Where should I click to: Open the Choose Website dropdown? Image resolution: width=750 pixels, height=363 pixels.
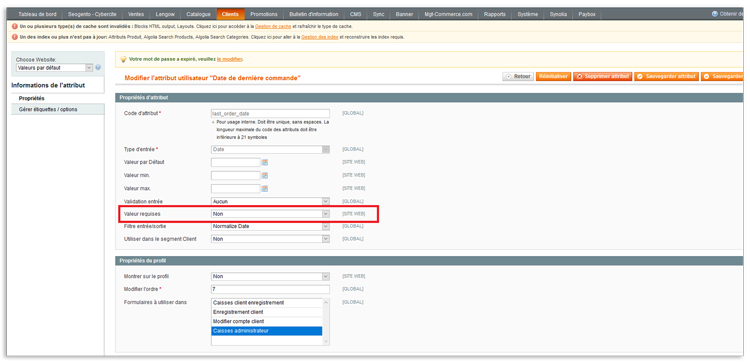tap(54, 68)
